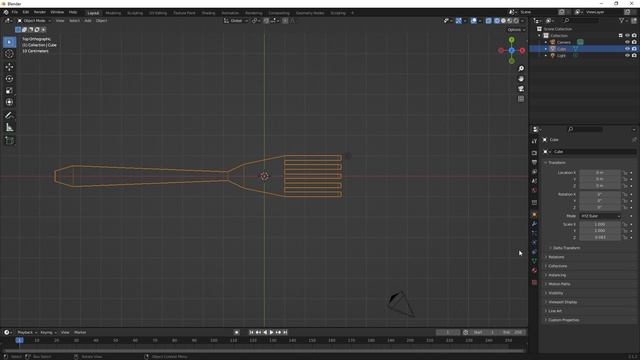Select the Scale tool
Screen dimensions: 640x360
(x=9, y=90)
